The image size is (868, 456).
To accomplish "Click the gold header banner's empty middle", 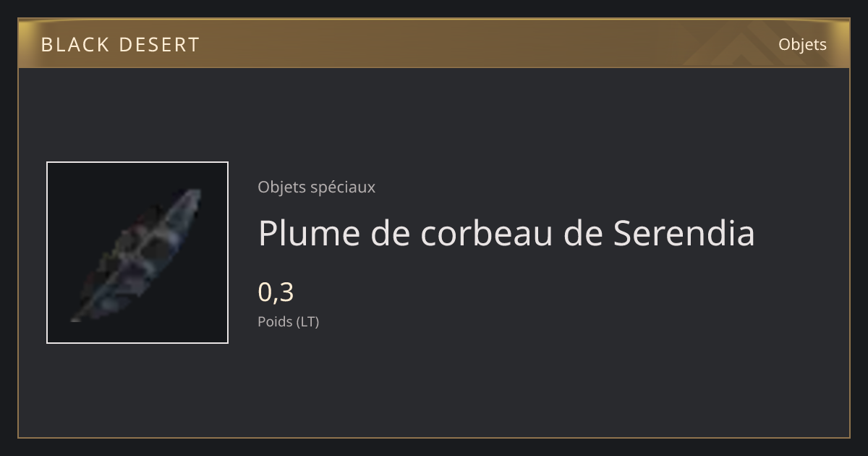I will pos(448,44).
